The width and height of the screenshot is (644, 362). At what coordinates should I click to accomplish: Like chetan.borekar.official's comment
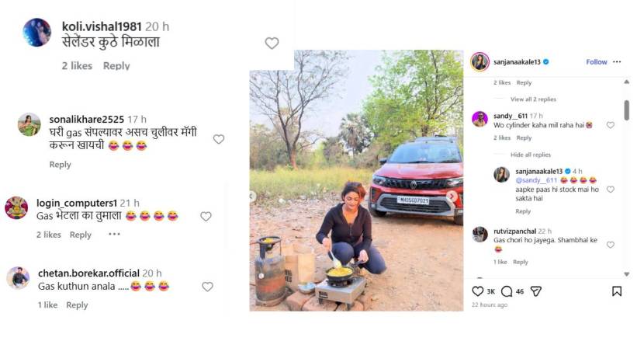[x=207, y=287]
